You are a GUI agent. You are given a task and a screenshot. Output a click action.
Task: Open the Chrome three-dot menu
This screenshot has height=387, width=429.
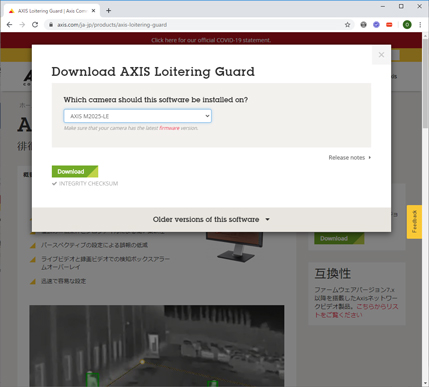pos(420,25)
